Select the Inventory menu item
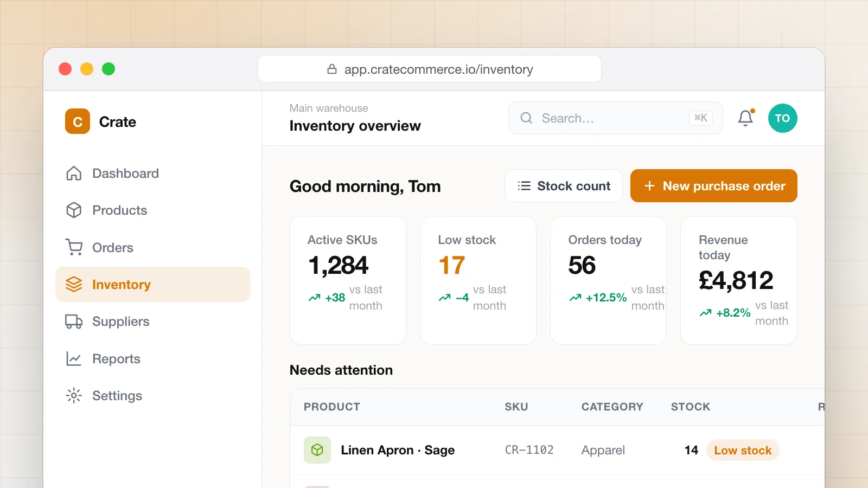 click(152, 285)
